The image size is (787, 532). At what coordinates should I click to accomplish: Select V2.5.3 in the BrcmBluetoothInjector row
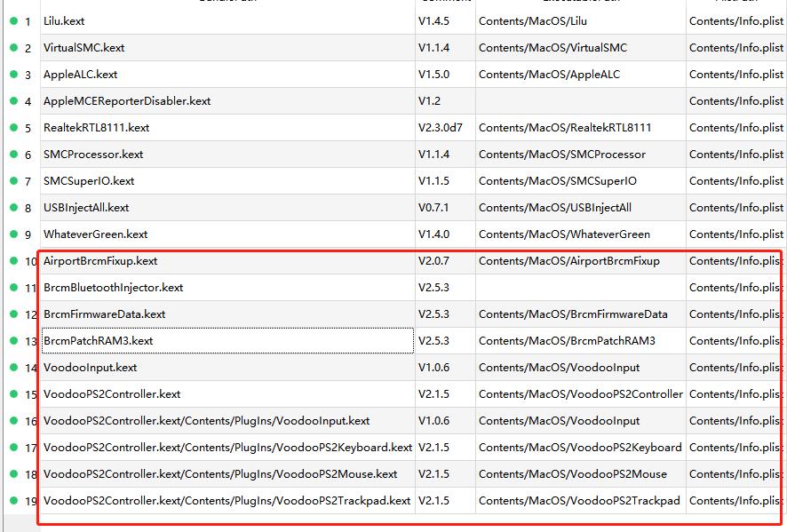click(445, 287)
